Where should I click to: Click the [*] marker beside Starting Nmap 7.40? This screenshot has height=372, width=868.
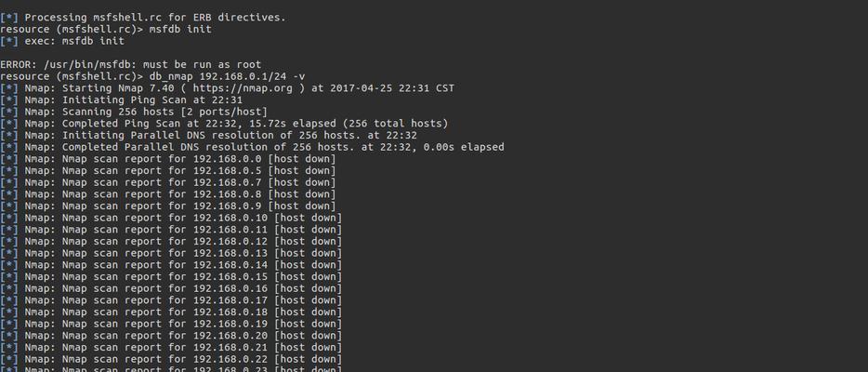[x=9, y=88]
